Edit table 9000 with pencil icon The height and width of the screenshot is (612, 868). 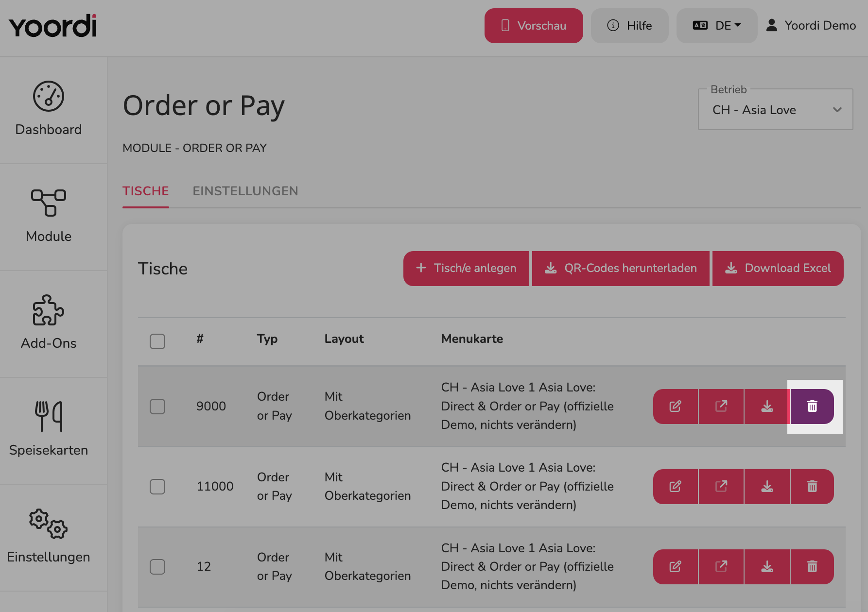[x=676, y=406]
